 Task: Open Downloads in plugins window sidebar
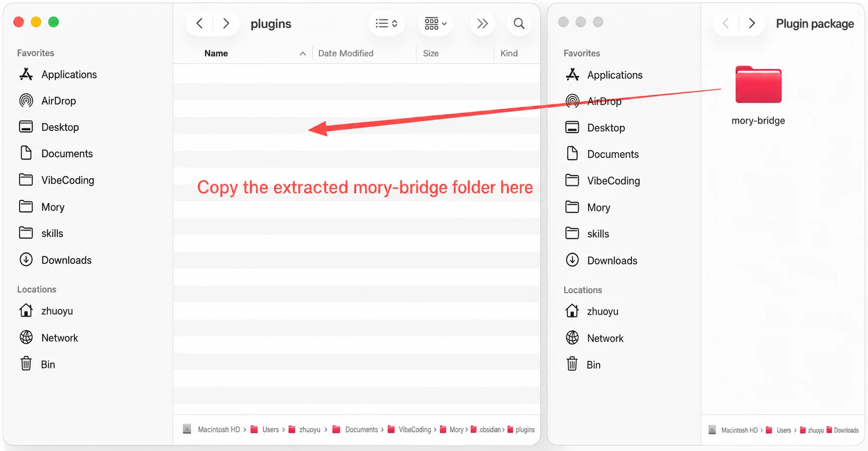(x=55, y=260)
